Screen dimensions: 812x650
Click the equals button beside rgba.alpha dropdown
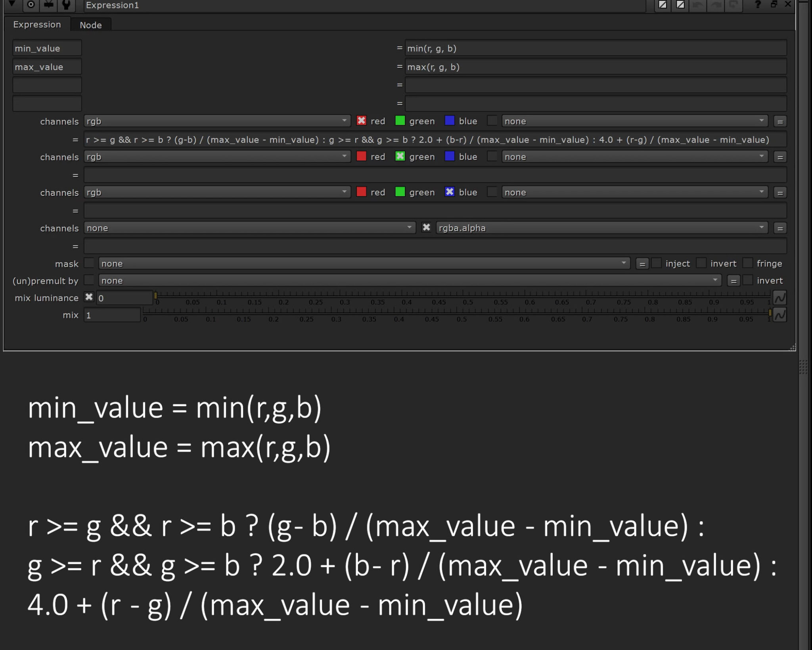(x=780, y=228)
